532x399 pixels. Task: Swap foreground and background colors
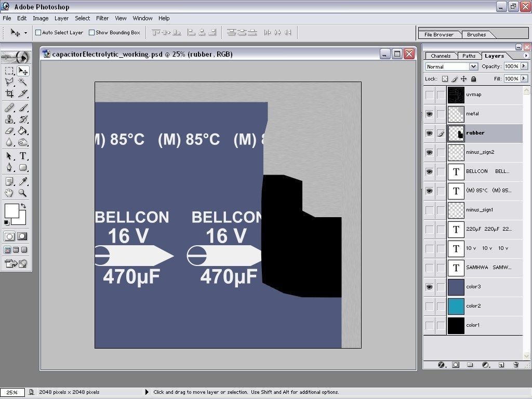[23, 206]
